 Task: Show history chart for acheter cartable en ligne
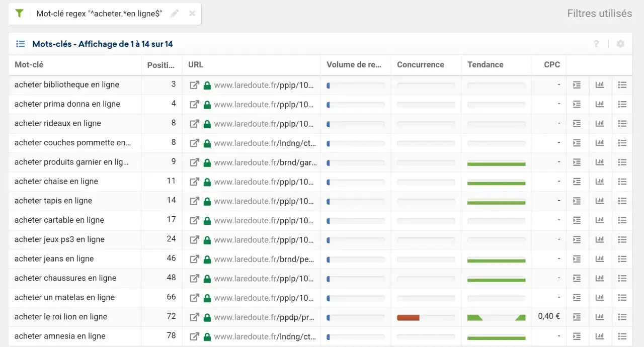click(599, 220)
